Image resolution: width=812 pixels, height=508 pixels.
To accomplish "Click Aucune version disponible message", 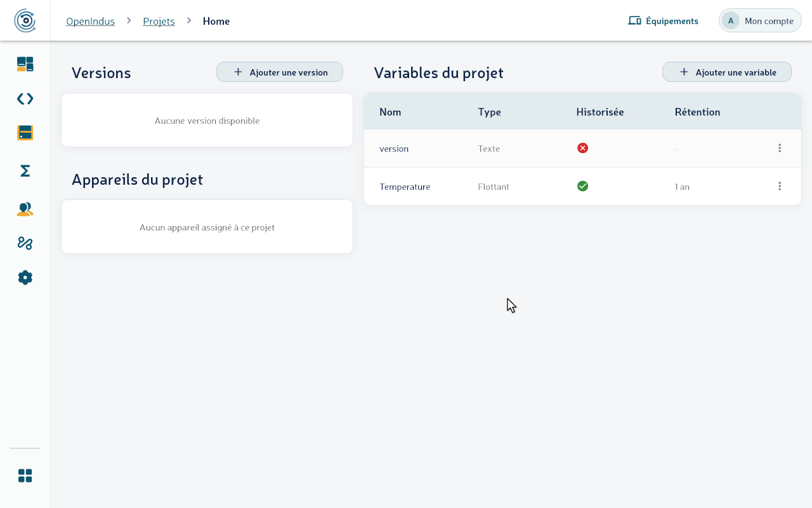I will [x=207, y=121].
